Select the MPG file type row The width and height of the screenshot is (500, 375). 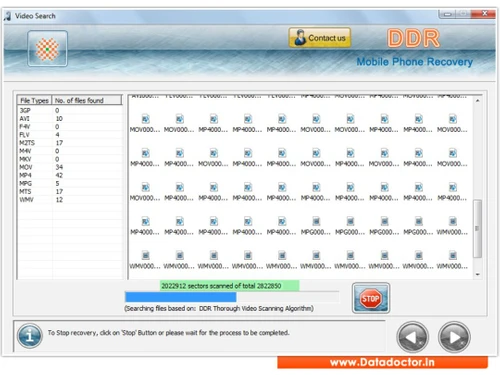[70, 183]
